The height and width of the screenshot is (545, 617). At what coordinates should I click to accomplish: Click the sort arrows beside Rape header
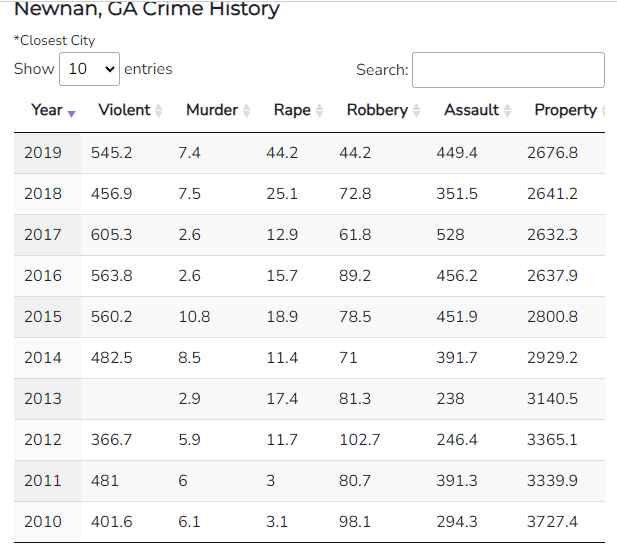pos(319,111)
